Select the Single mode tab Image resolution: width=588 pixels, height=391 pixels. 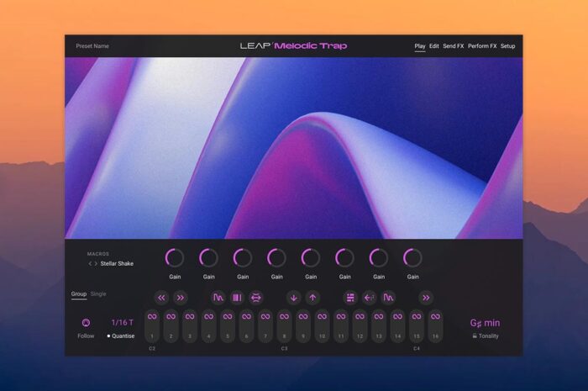tap(98, 293)
